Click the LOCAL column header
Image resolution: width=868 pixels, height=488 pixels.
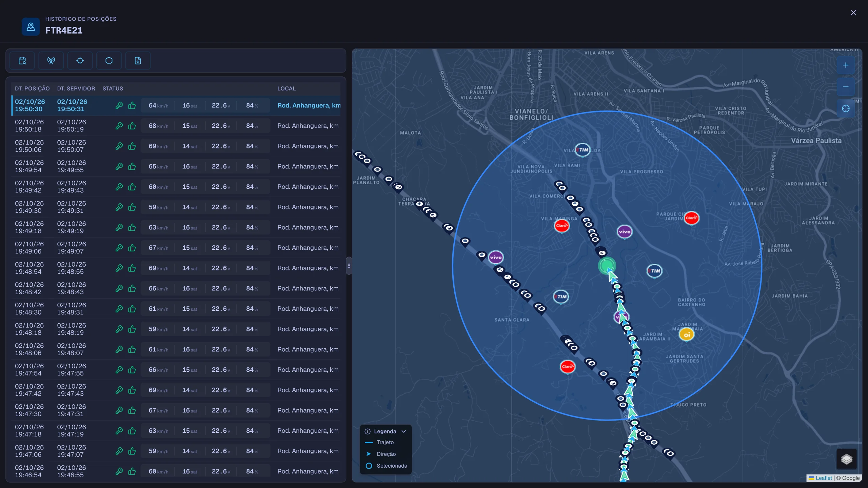[287, 88]
